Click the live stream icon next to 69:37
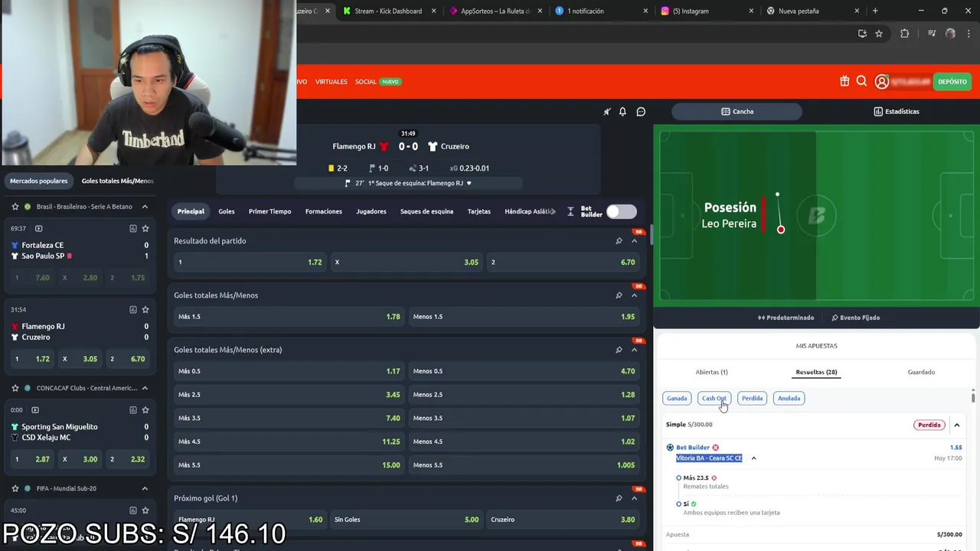 pos(39,228)
